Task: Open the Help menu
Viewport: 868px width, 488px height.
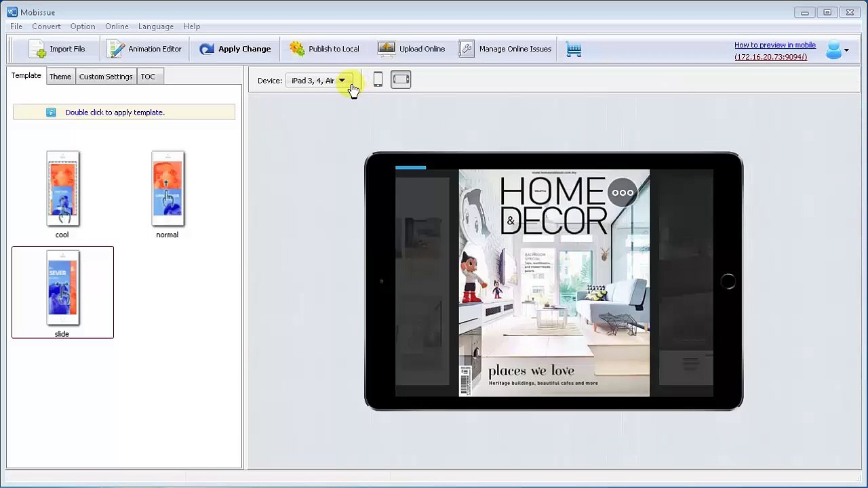Action: (x=192, y=26)
